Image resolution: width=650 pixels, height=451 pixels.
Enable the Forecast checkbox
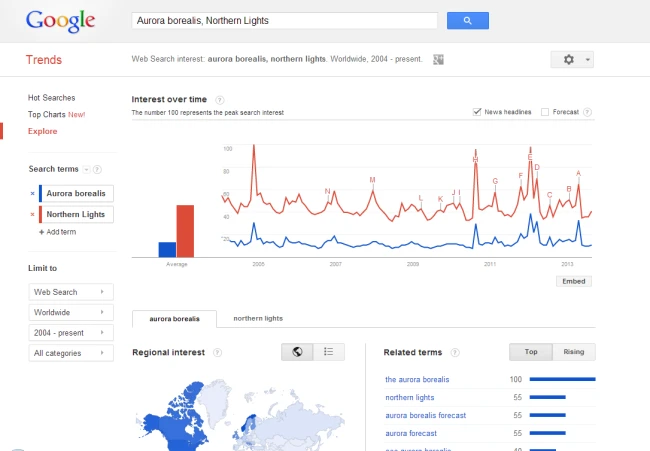545,112
